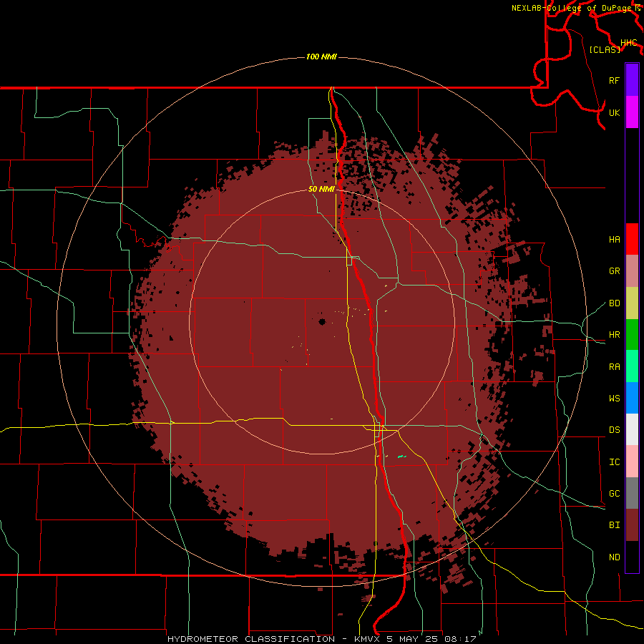Click the HR legend label
Viewport: 644px width, 644px height.
(615, 335)
